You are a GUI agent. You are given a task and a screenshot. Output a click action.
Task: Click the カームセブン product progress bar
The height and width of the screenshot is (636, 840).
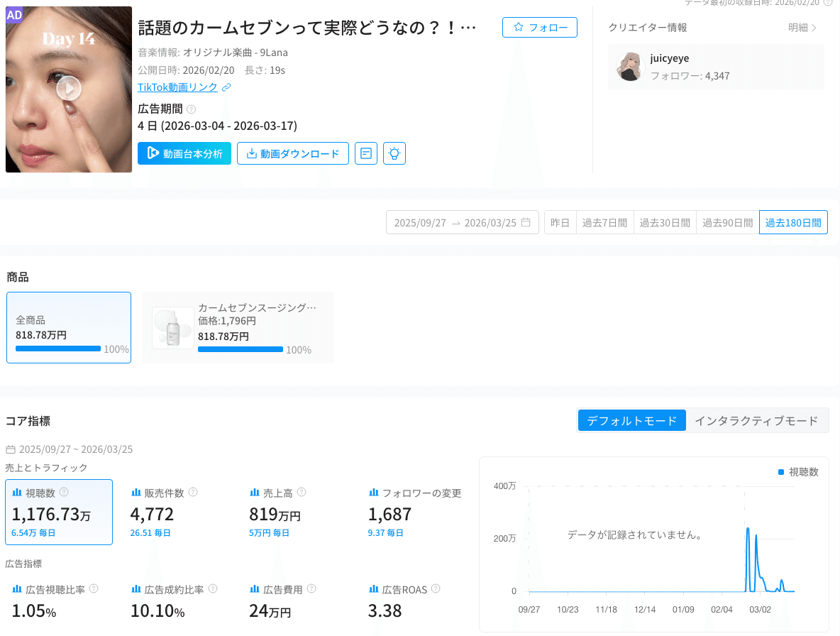pos(241,349)
